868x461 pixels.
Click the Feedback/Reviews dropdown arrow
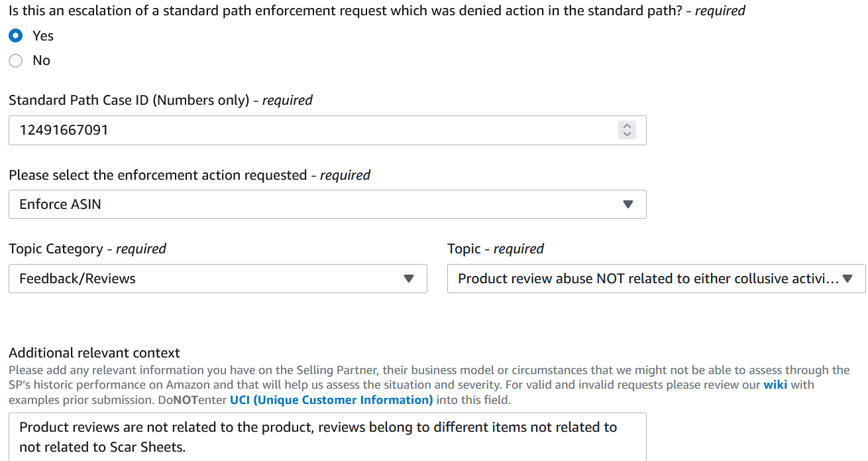(409, 279)
